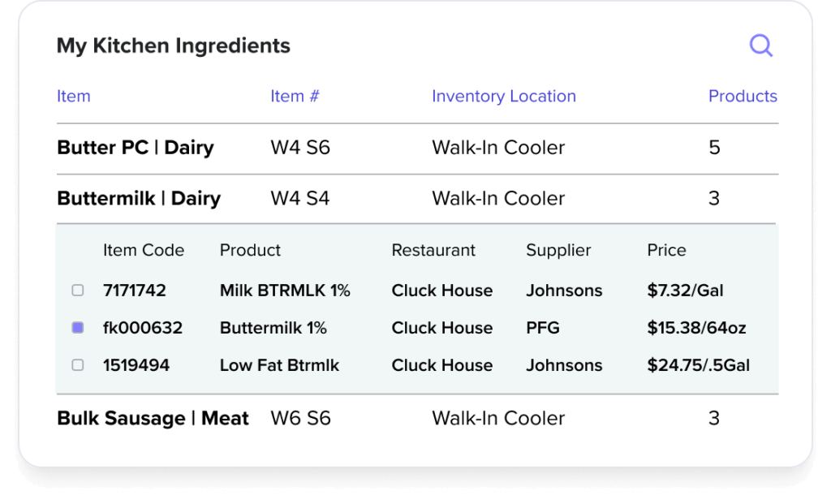This screenshot has height=504, width=831.
Task: Click the search magnifier icon
Action: point(760,45)
